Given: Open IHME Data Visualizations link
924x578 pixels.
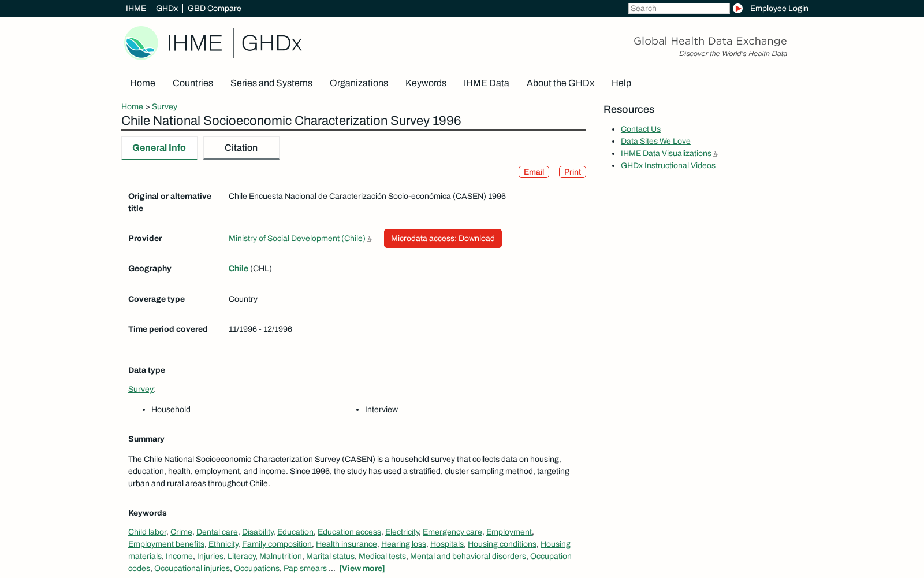Looking at the screenshot, I should pyautogui.click(x=666, y=153).
